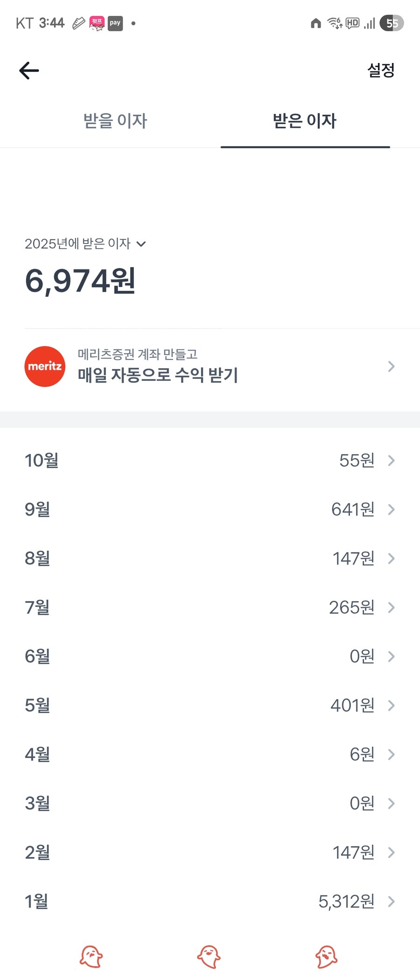Image resolution: width=420 pixels, height=980 pixels.
Task: Open the Meritz banner chevron arrow
Action: click(391, 366)
